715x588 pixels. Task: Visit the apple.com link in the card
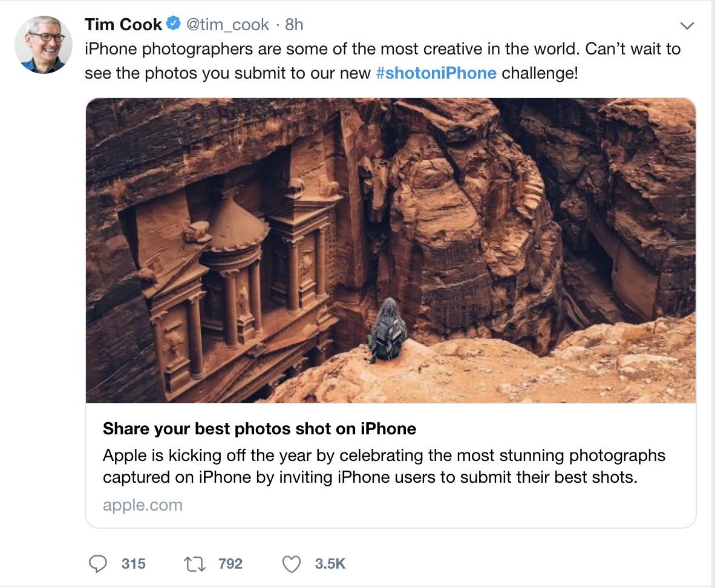point(143,505)
